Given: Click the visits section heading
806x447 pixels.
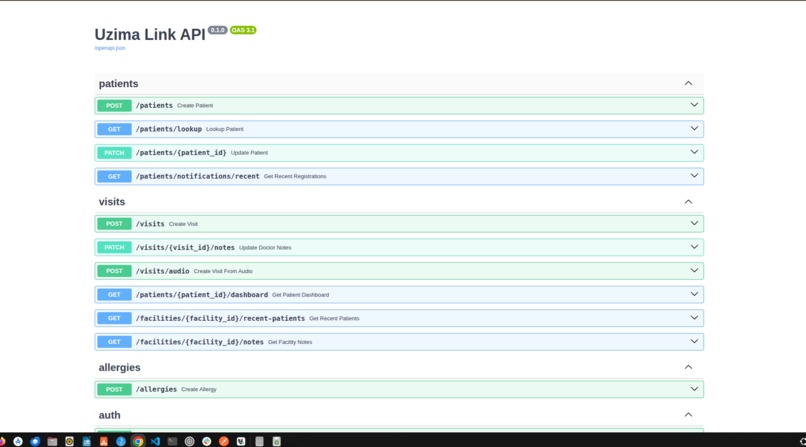Looking at the screenshot, I should 112,202.
